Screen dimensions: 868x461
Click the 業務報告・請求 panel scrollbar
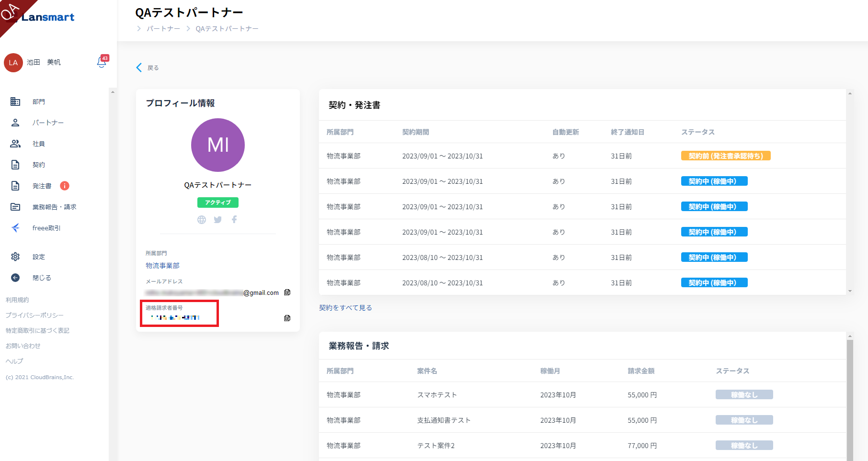(850, 400)
